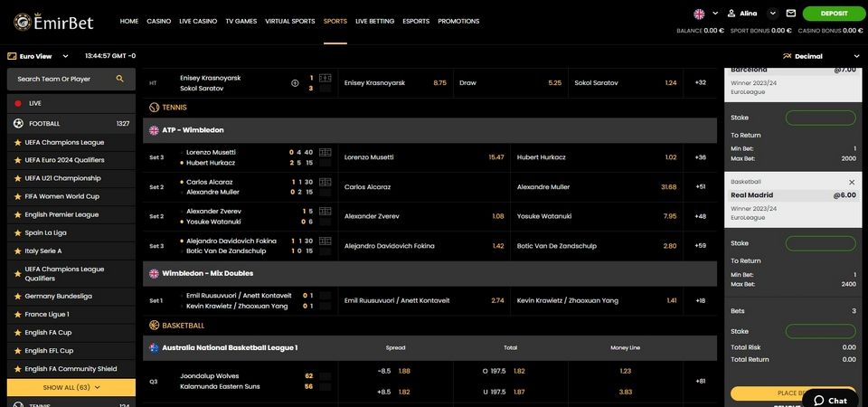Open the LIVE CASINO tab
The width and height of the screenshot is (868, 407).
pyautogui.click(x=198, y=21)
